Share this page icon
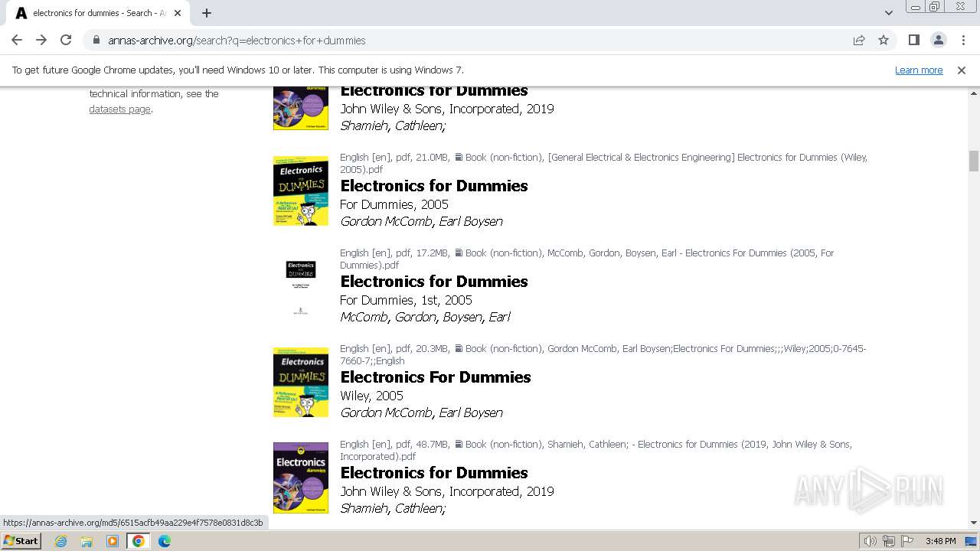 point(859,40)
